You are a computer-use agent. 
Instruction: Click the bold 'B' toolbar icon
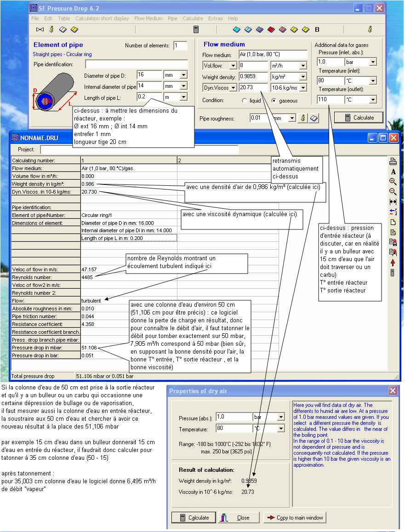coord(317,30)
